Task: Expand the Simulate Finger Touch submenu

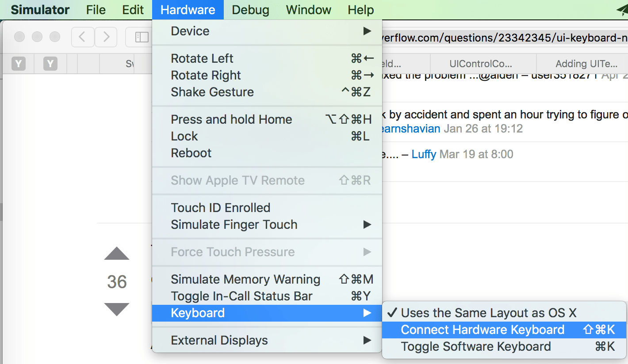Action: (x=267, y=224)
